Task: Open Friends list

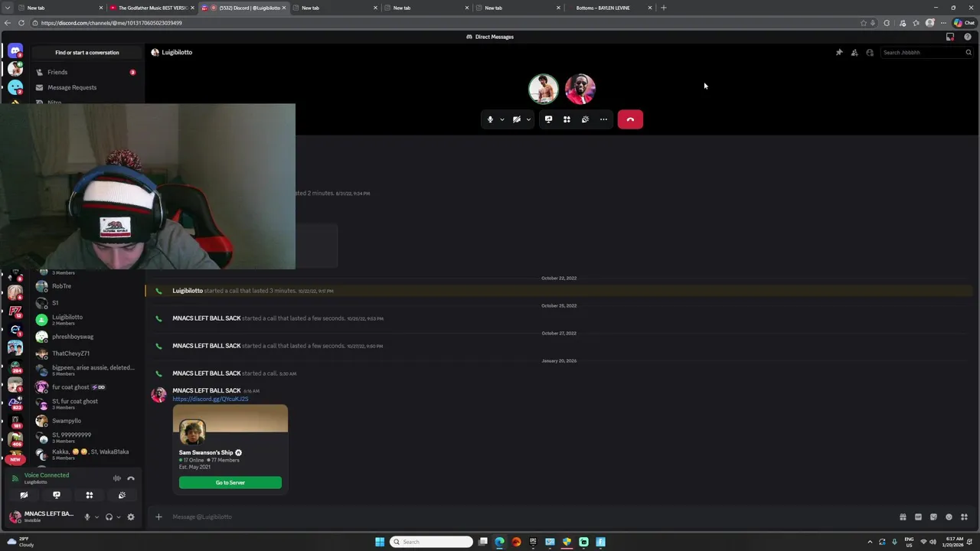Action: [87, 72]
